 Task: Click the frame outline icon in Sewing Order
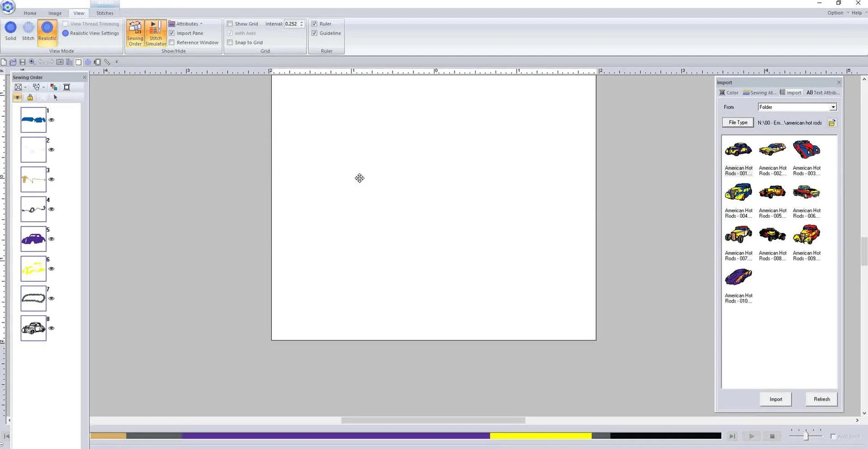[x=67, y=87]
